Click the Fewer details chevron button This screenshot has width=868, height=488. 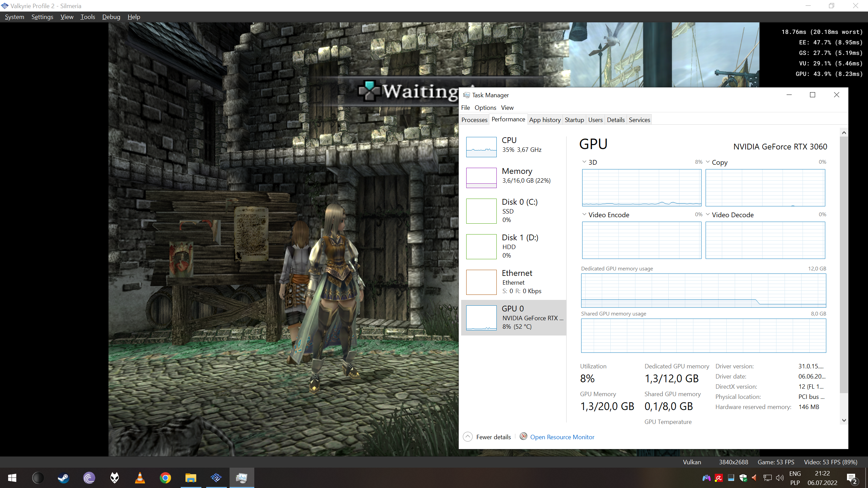[x=468, y=437]
